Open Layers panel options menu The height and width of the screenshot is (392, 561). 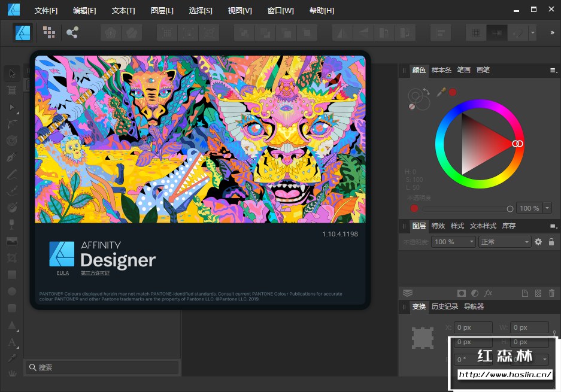pos(553,226)
